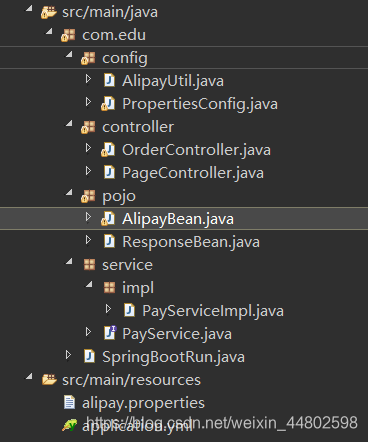368x442 pixels.
Task: Expand AlipayBean.java members
Action: pyautogui.click(x=88, y=217)
